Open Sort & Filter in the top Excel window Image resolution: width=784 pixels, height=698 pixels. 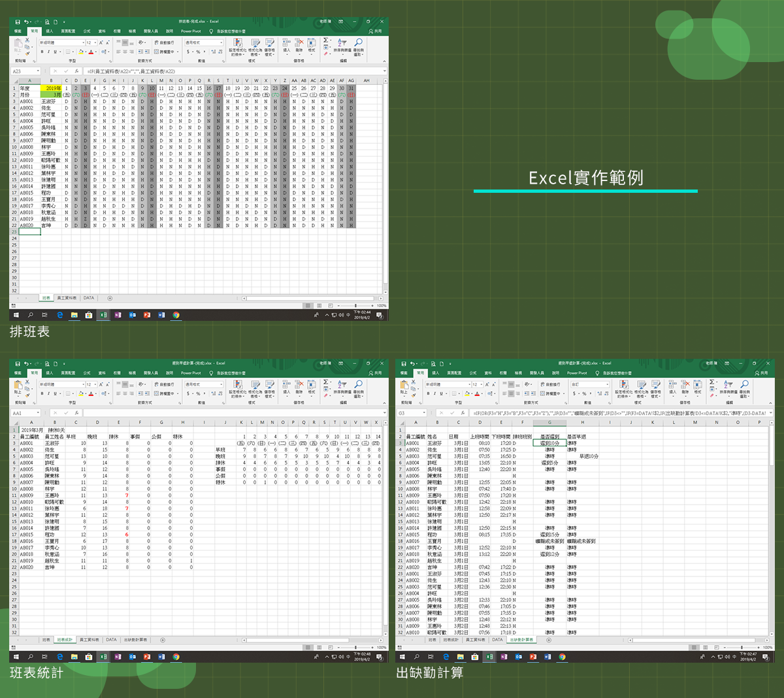(342, 43)
